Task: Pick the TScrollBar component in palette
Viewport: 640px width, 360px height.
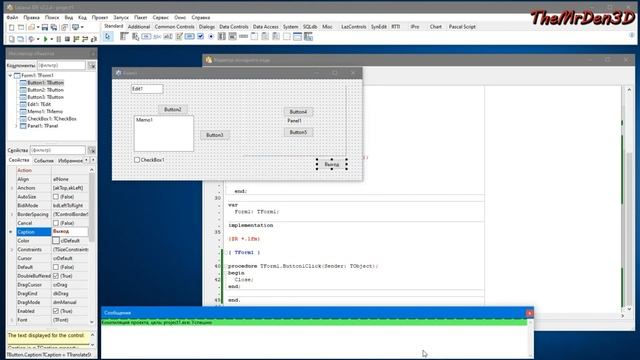Action: click(243, 37)
